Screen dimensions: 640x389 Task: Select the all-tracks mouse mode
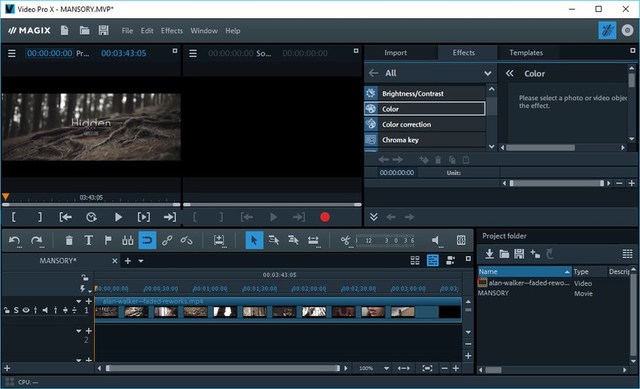(x=293, y=240)
